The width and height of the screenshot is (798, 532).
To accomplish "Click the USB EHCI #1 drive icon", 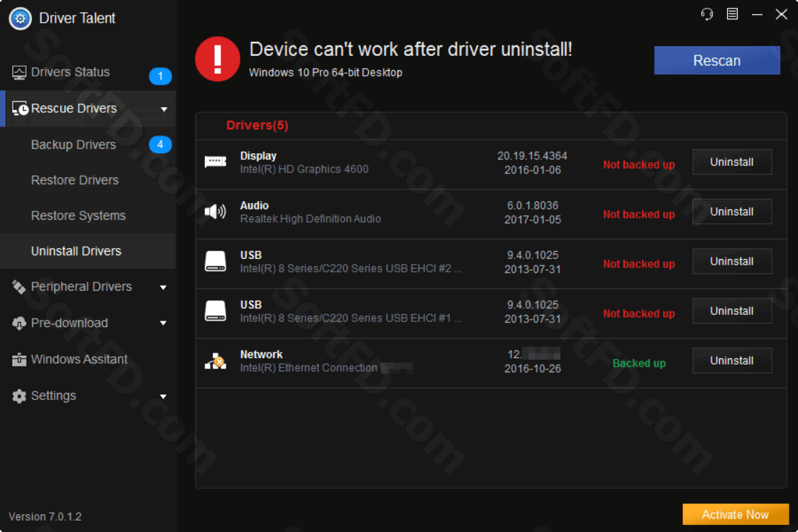I will click(215, 311).
